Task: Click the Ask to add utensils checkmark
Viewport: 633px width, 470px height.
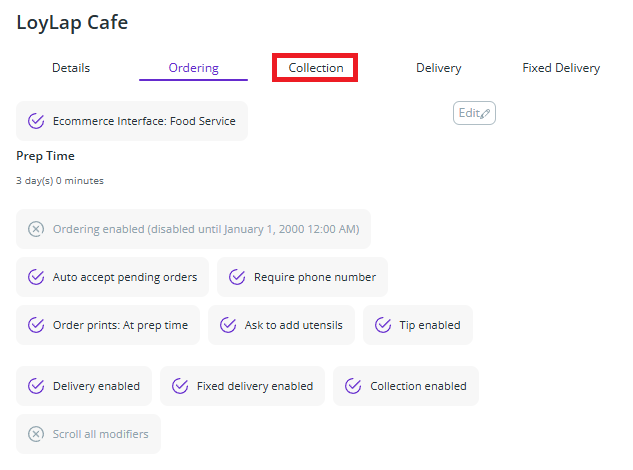Action: (x=228, y=325)
